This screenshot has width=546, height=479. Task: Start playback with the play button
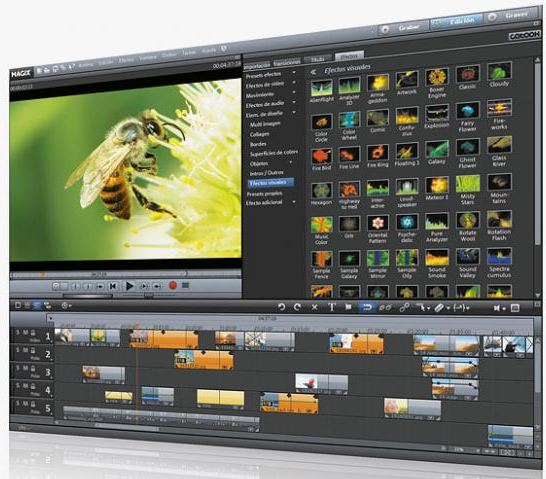pos(130,286)
